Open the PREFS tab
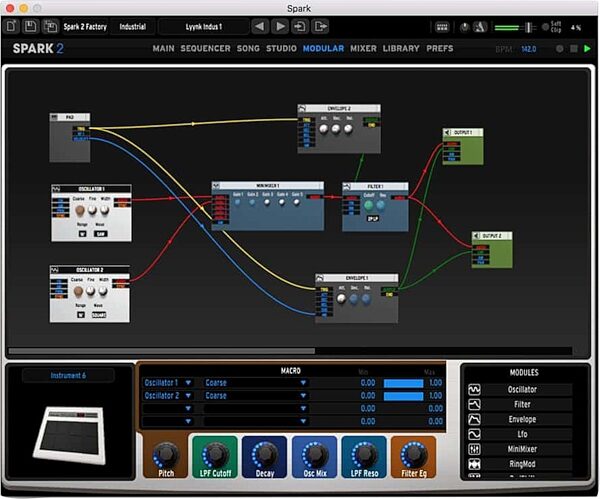This screenshot has width=600, height=499. (440, 49)
